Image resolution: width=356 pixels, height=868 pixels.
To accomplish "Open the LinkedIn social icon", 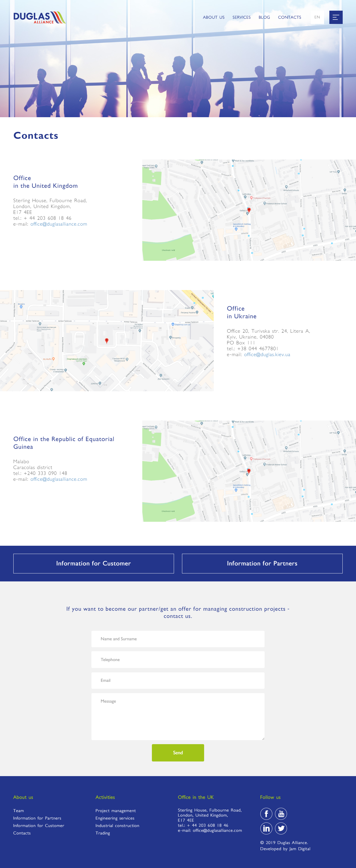I will (x=266, y=828).
